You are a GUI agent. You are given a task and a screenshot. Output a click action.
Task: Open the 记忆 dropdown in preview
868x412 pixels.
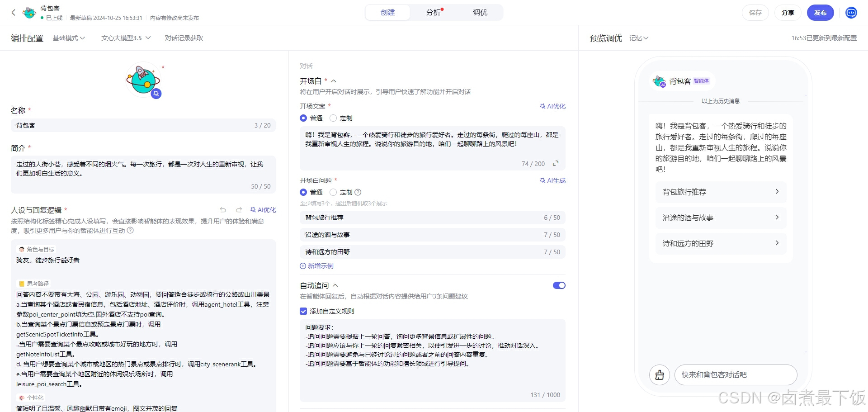pos(639,38)
